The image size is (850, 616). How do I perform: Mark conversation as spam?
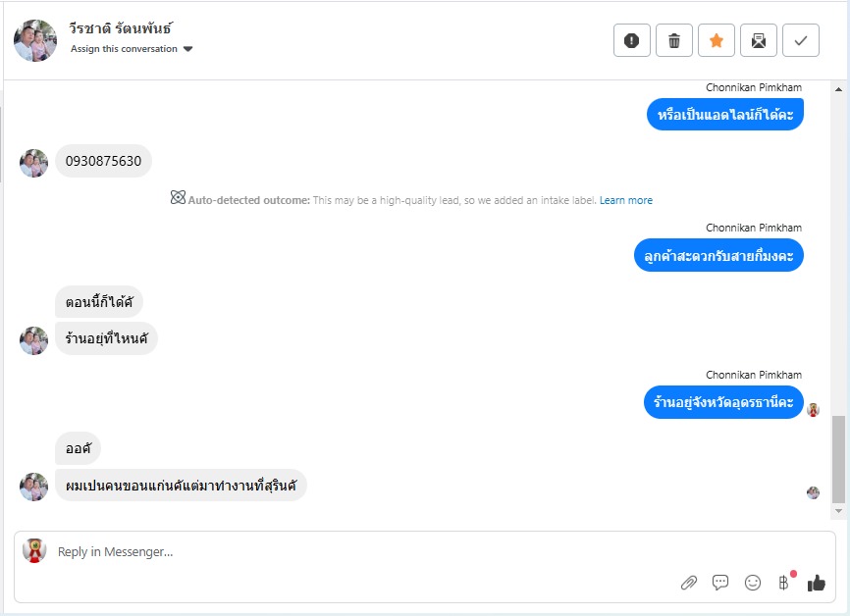[x=632, y=40]
